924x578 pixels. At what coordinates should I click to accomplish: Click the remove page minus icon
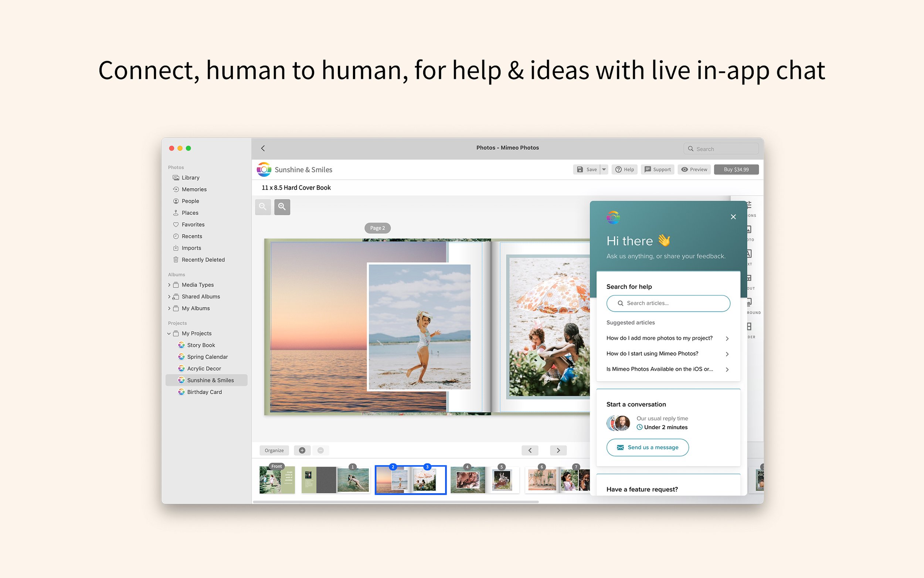[x=320, y=450]
